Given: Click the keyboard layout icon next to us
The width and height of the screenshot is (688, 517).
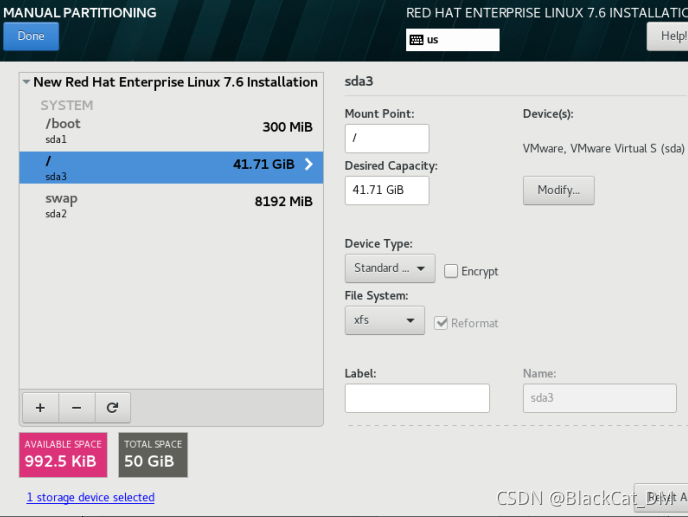Looking at the screenshot, I should pos(416,40).
